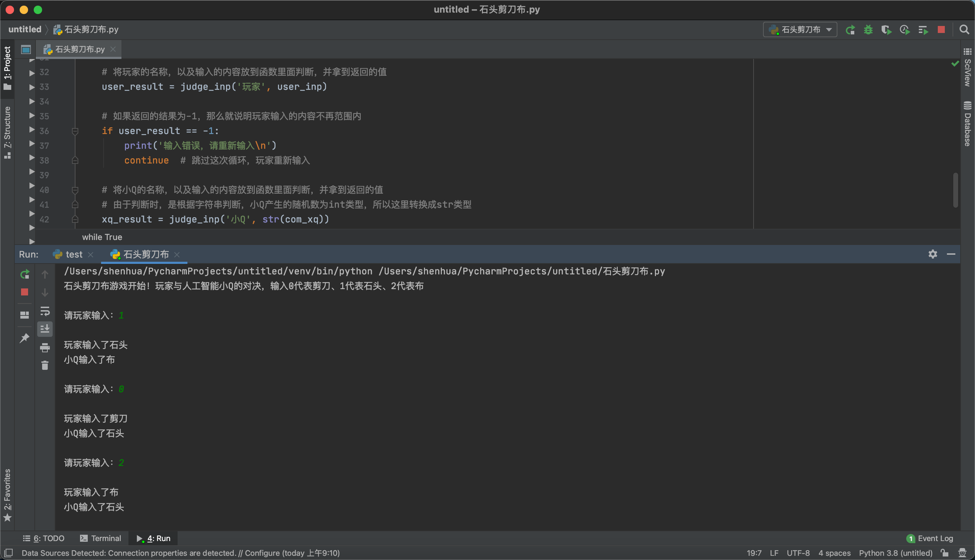The height and width of the screenshot is (560, 975).
Task: Collapse the if block at line 36
Action: 75,131
